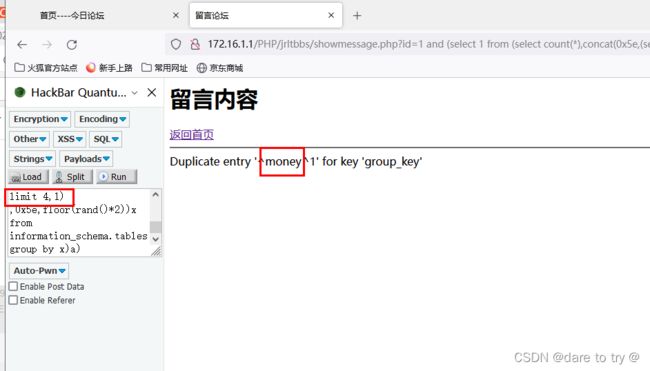
Task: Click the Load URL button
Action: pyautogui.click(x=28, y=177)
